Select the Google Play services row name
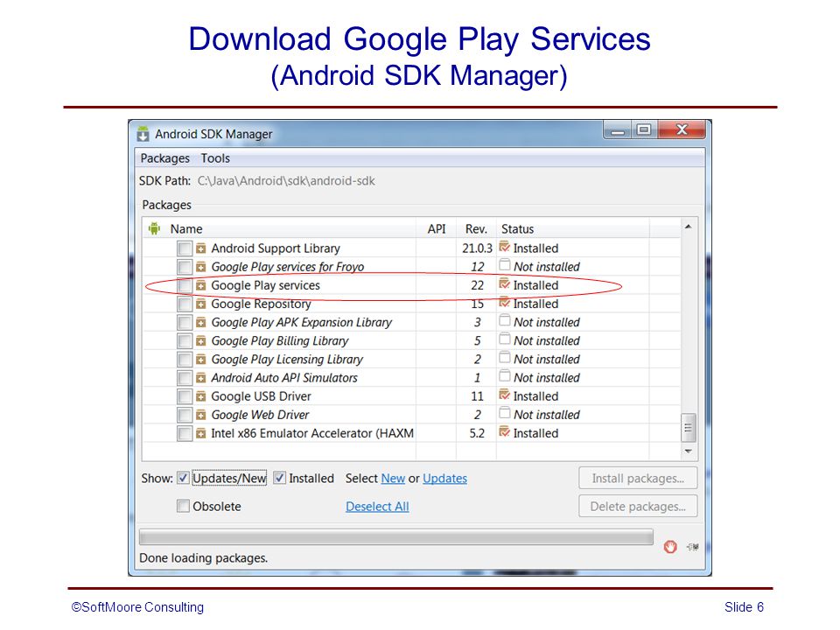 (x=266, y=285)
